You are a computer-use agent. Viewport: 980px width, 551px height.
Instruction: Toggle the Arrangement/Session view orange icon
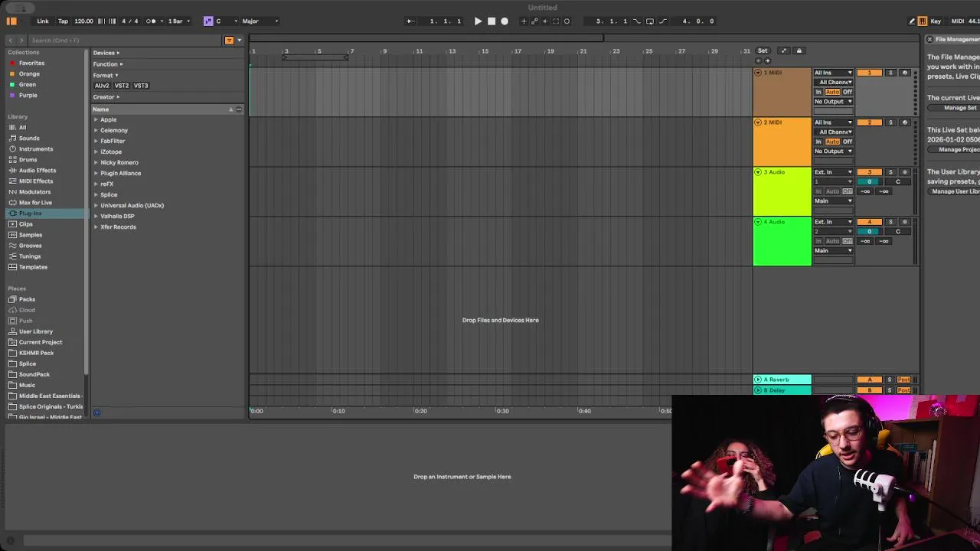tap(11, 21)
